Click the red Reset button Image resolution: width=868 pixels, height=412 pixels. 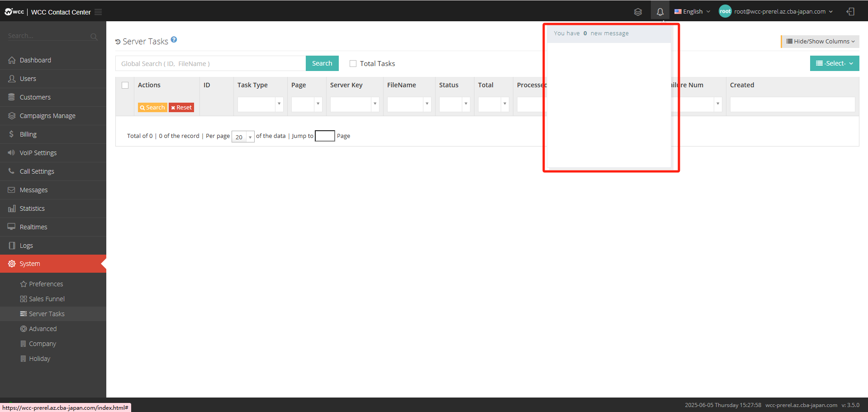pyautogui.click(x=181, y=108)
